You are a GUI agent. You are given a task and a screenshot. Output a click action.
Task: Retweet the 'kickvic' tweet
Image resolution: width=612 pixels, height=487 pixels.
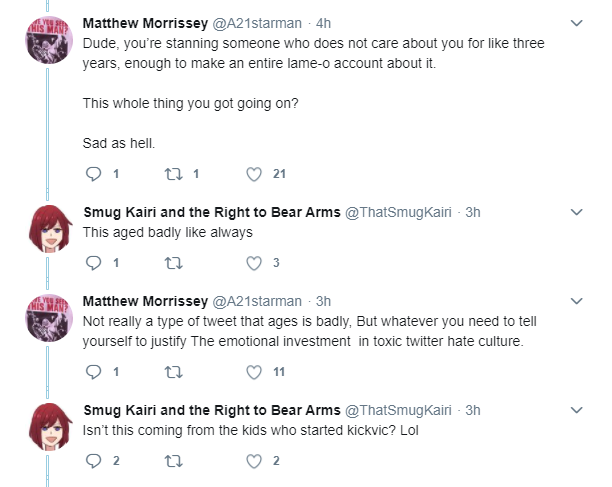(173, 461)
